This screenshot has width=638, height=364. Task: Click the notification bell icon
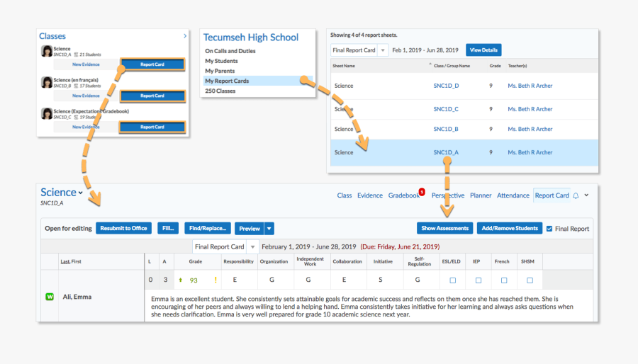coord(576,195)
